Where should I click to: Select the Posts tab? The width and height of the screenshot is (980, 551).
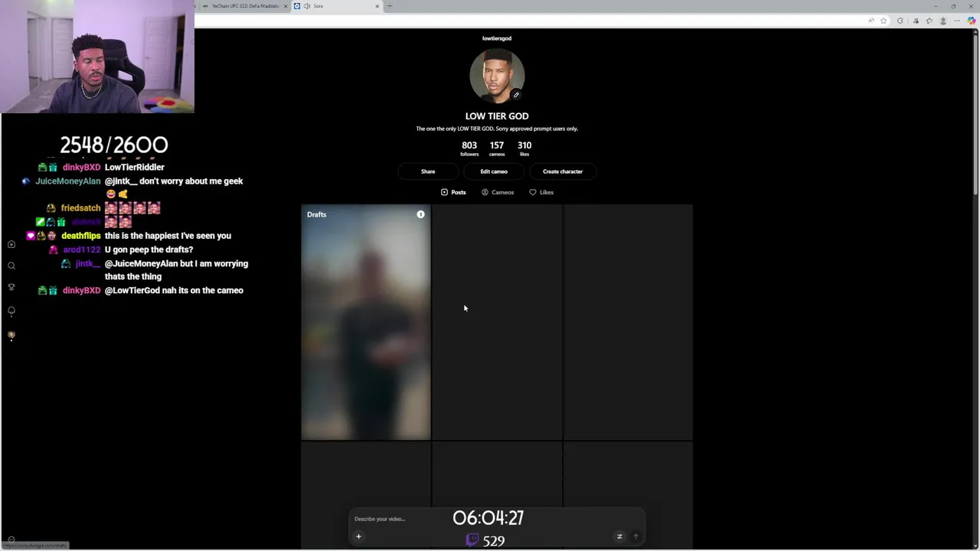coord(453,192)
